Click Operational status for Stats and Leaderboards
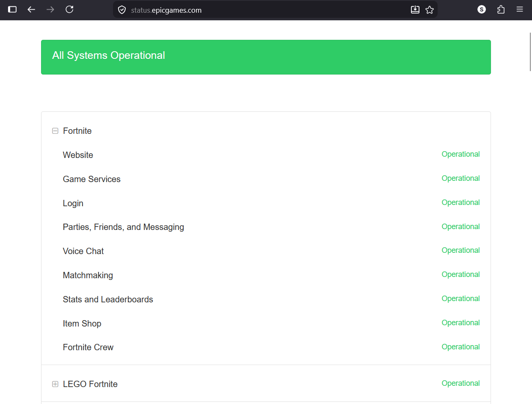 460,299
